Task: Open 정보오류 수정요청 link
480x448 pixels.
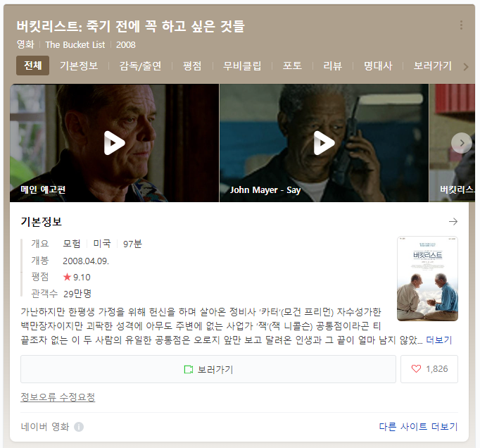Action: (58, 397)
